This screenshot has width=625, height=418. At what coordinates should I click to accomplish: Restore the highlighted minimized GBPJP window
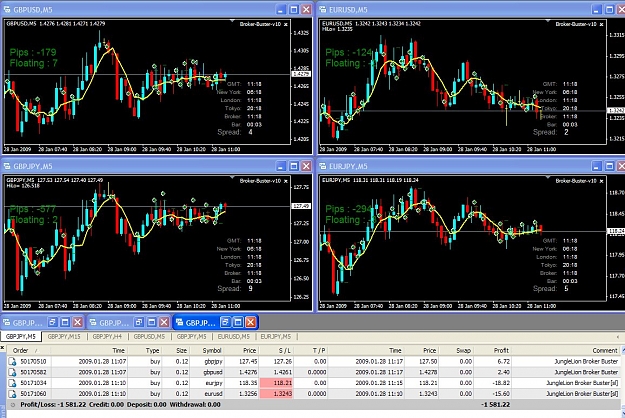[x=225, y=322]
